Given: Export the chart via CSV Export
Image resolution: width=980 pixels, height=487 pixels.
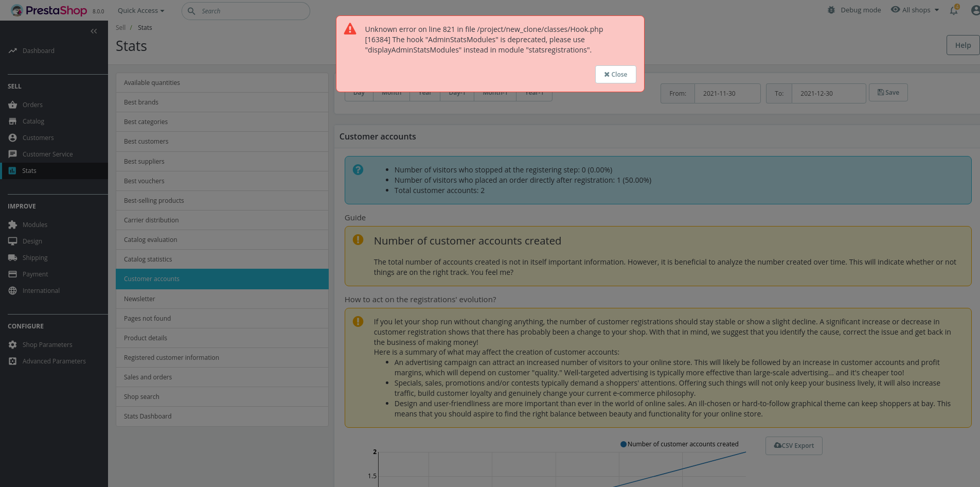Looking at the screenshot, I should [794, 445].
